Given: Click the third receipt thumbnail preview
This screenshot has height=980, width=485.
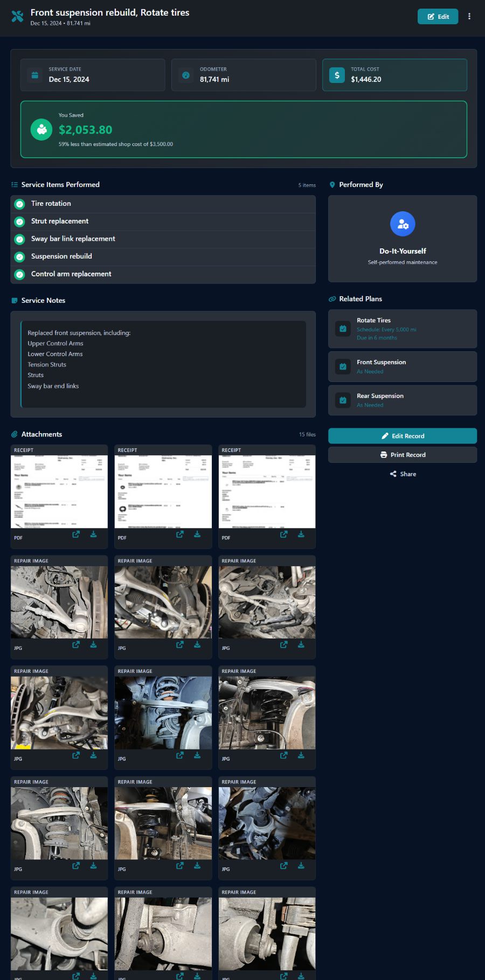Looking at the screenshot, I should 267,492.
